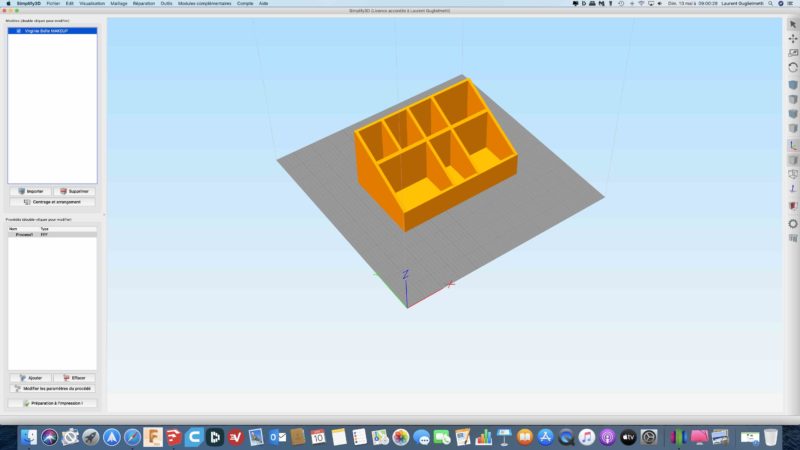800x450 pixels.
Task: Select Process1 in the process list
Action: pos(24,234)
